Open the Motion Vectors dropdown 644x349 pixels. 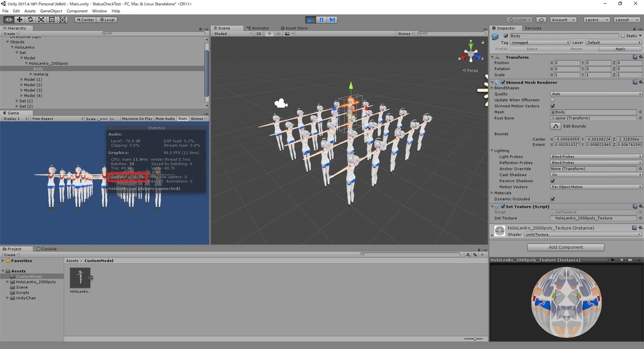click(596, 187)
